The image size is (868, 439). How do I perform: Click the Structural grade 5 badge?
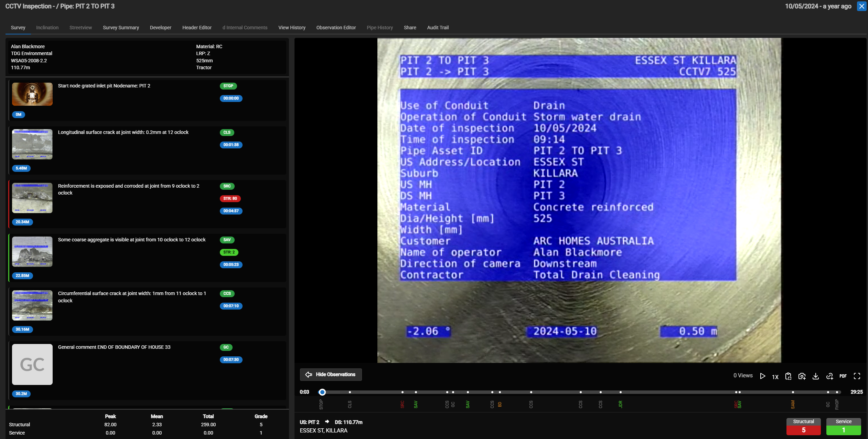tap(803, 426)
